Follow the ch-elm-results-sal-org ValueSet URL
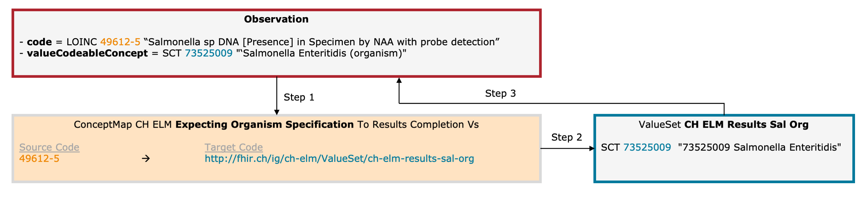This screenshot has height=198, width=868. pos(339,158)
